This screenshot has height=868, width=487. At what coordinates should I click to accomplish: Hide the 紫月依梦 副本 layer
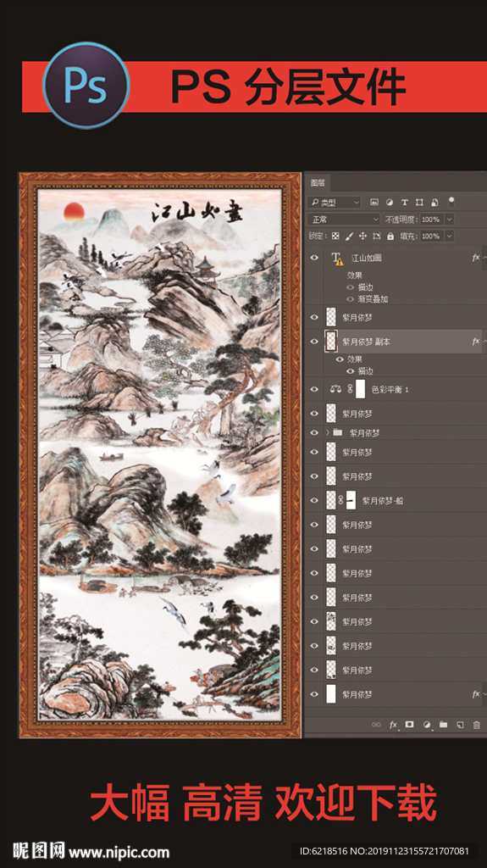(315, 342)
